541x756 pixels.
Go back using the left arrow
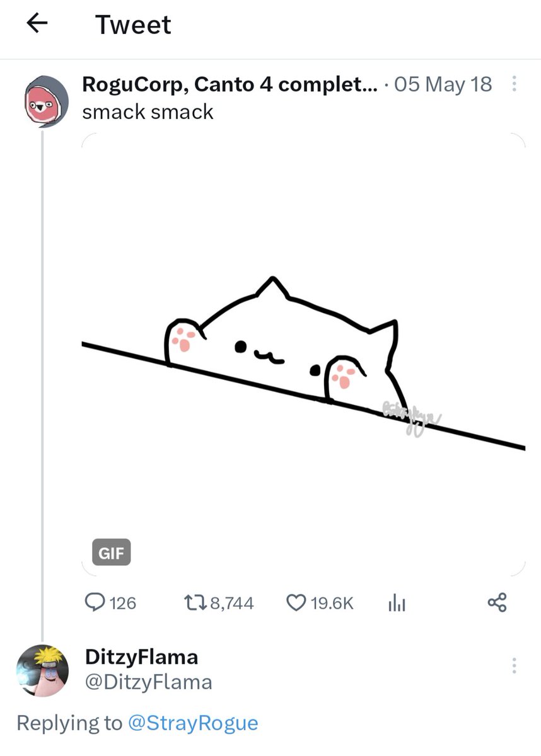(37, 25)
